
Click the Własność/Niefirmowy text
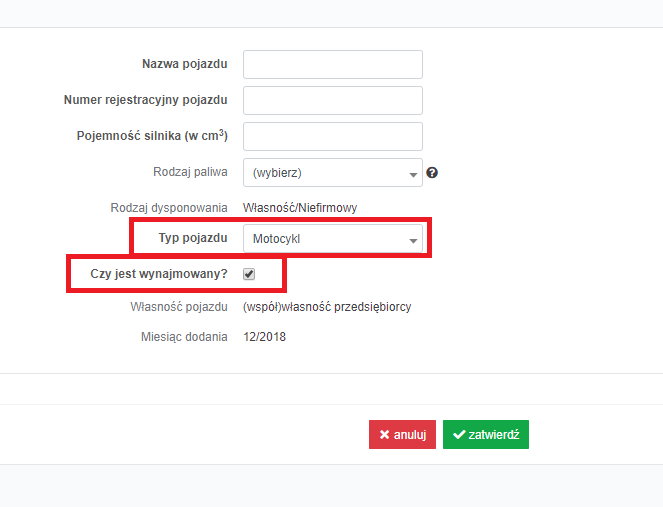click(x=300, y=208)
